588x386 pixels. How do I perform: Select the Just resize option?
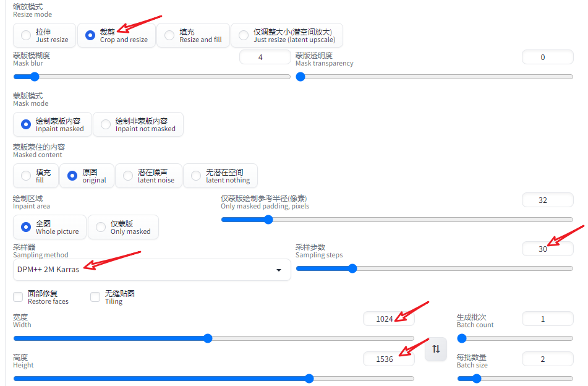45,35
